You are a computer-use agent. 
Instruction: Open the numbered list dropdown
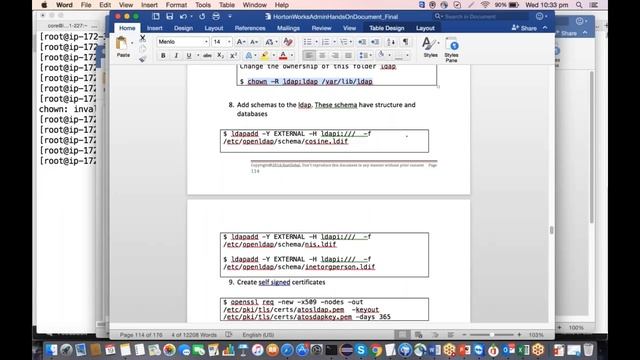point(334,42)
